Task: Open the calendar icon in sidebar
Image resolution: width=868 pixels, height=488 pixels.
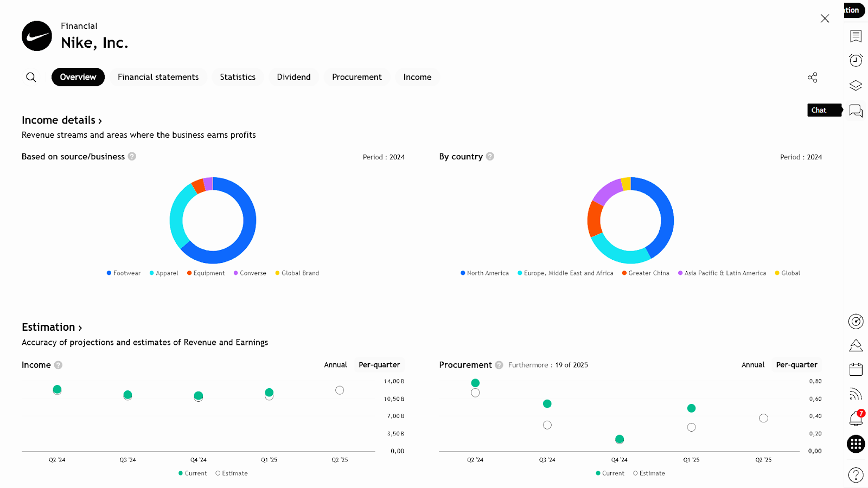Action: pyautogui.click(x=856, y=369)
